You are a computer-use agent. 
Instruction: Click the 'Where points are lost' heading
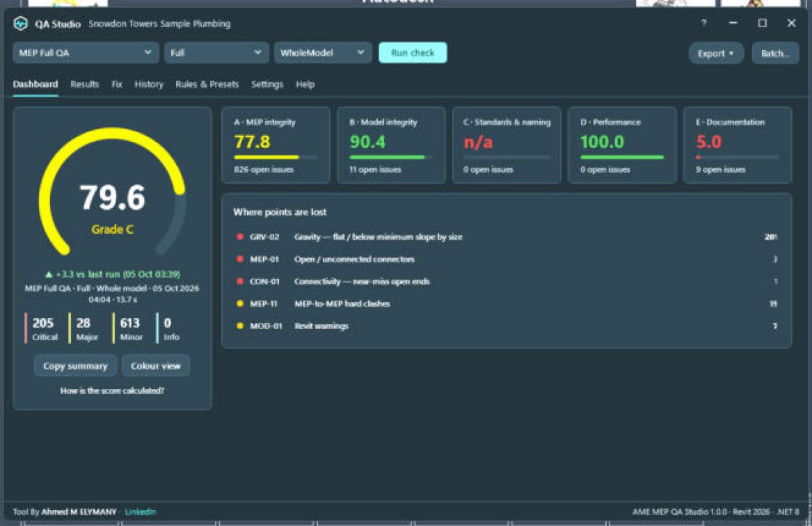pyautogui.click(x=280, y=212)
